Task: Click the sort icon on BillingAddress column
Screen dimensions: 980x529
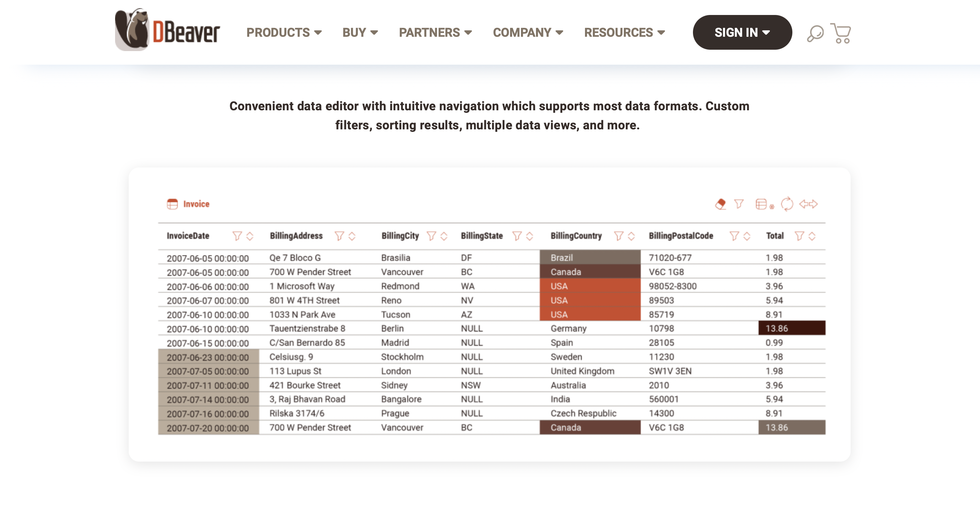Action: [352, 236]
